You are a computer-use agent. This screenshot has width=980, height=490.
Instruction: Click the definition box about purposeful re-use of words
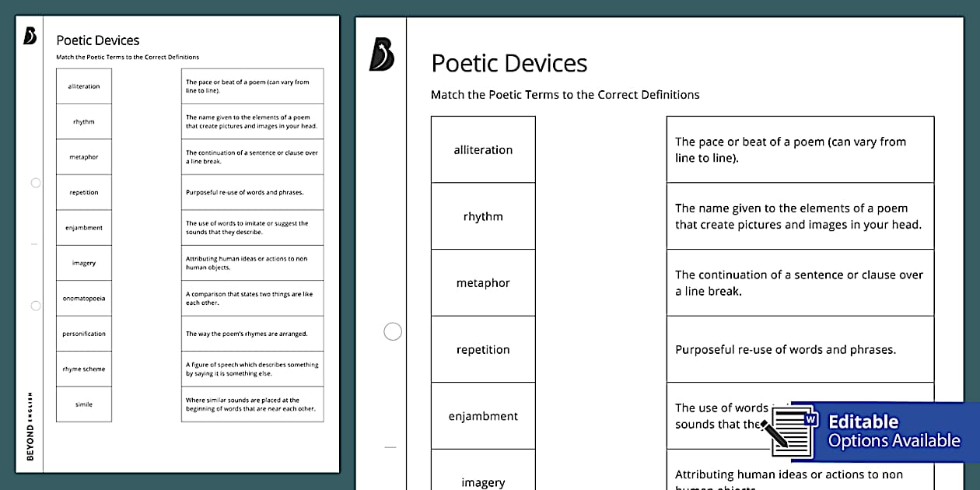tap(800, 349)
